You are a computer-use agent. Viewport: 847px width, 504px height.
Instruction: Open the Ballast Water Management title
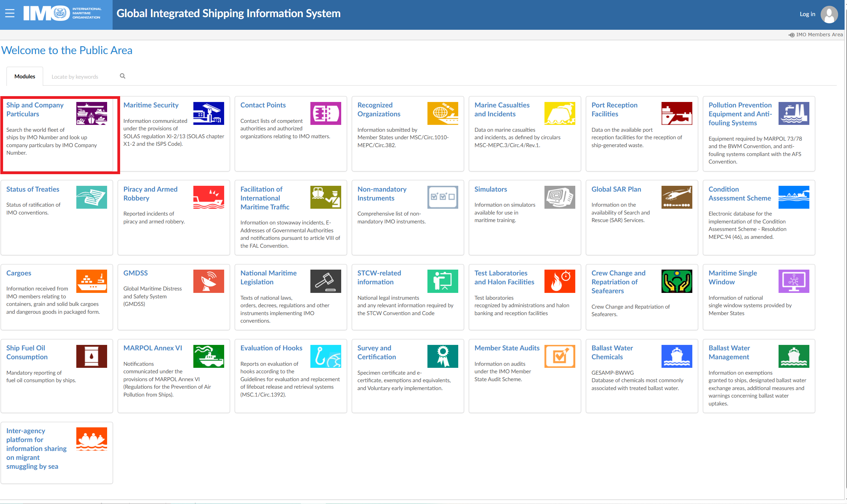tap(729, 352)
